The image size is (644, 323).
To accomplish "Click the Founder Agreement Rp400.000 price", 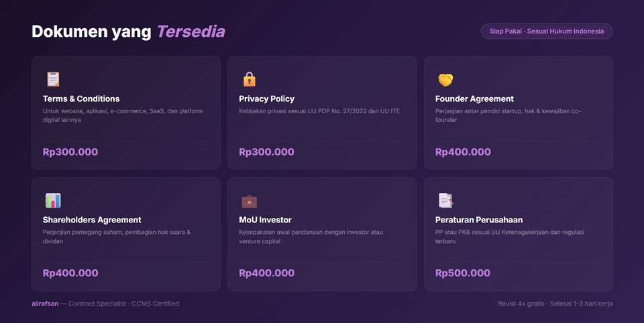I will tap(463, 152).
